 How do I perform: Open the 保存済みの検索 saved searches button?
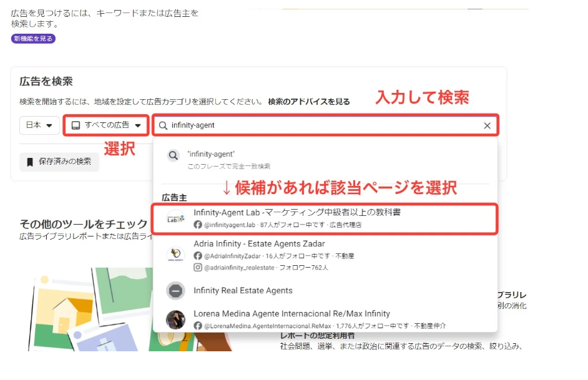[59, 162]
